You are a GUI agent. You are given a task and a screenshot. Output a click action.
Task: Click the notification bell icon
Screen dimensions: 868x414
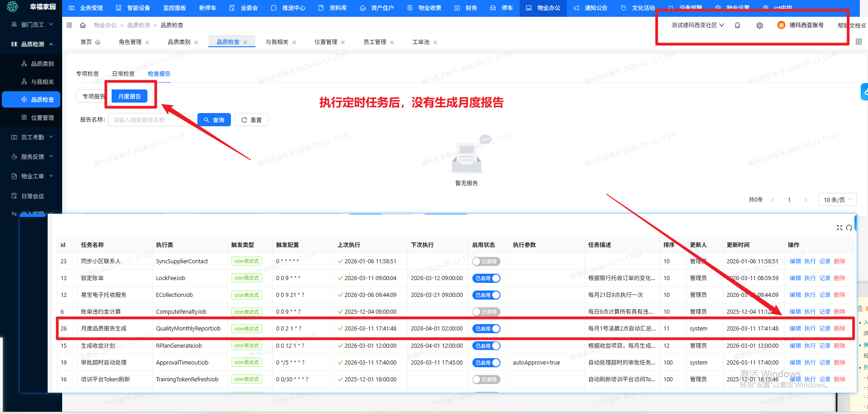[737, 25]
